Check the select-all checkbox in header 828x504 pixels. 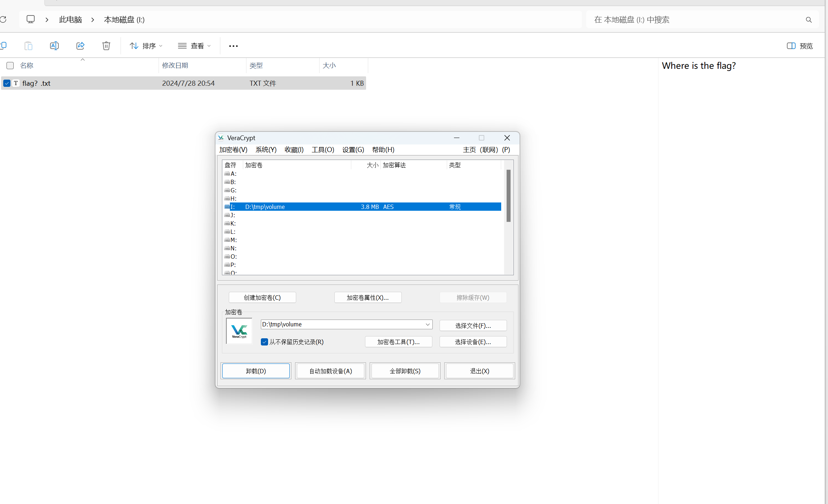click(x=10, y=66)
